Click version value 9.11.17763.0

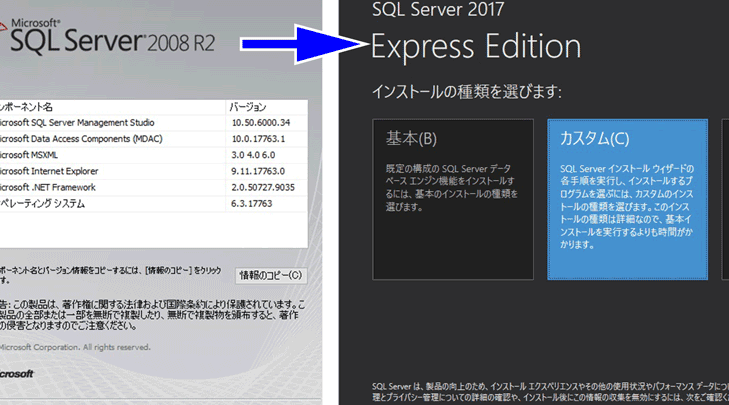click(x=258, y=171)
